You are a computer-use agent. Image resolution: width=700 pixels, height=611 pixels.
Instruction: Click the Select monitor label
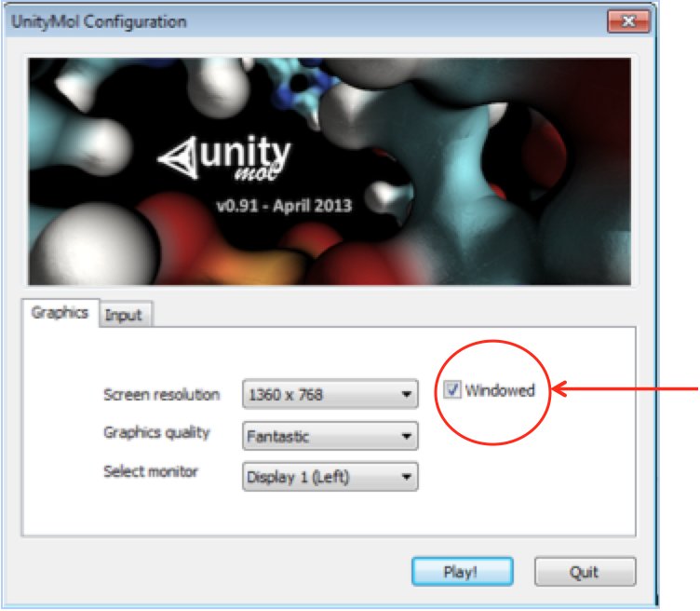(151, 471)
